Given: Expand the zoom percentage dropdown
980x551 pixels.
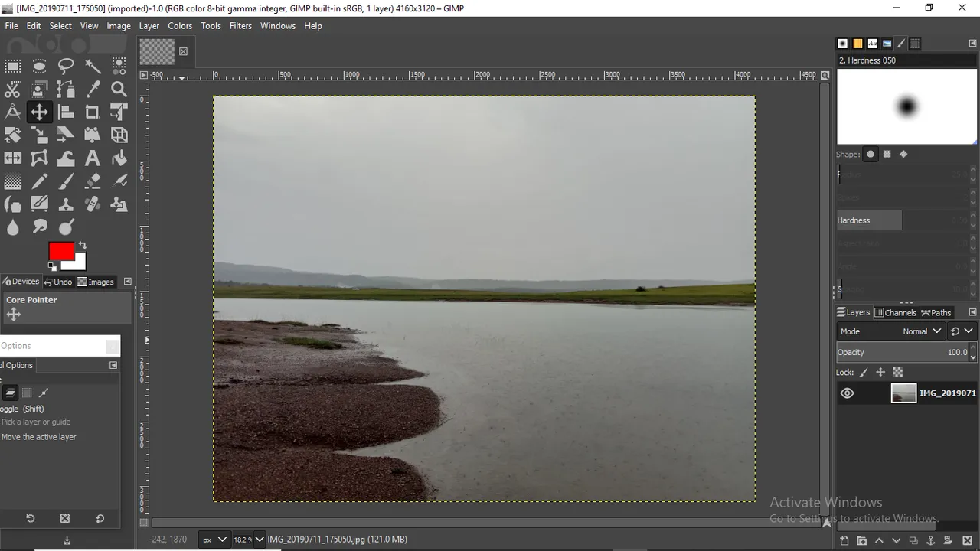Looking at the screenshot, I should pos(259,540).
